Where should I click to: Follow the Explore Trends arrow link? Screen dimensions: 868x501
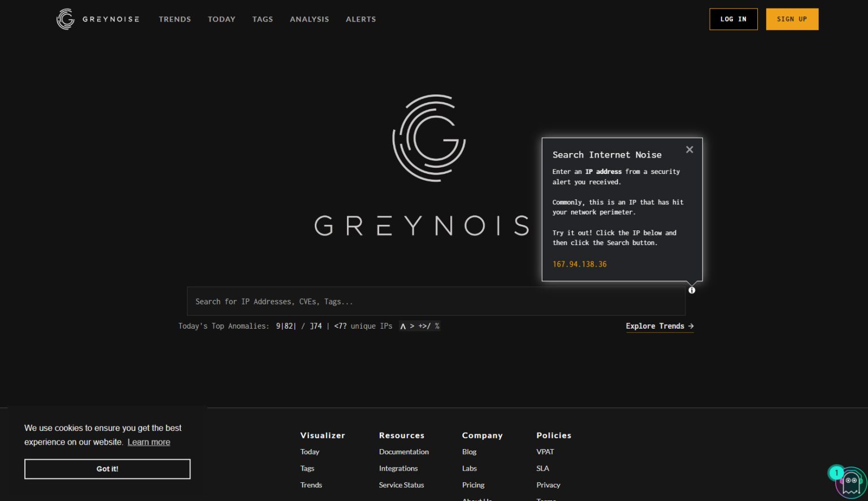click(x=659, y=326)
